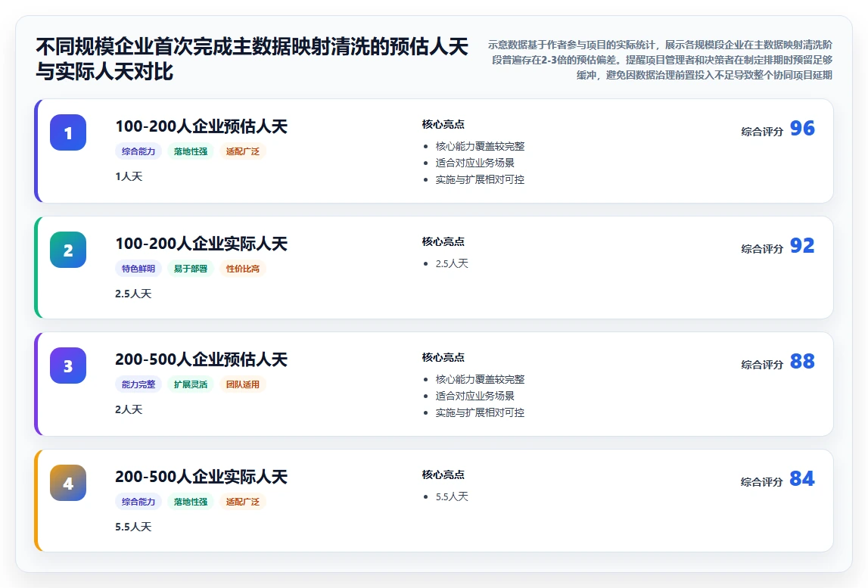
Task: Click 核心亮点 heading in the 96-score card
Action: click(x=443, y=125)
